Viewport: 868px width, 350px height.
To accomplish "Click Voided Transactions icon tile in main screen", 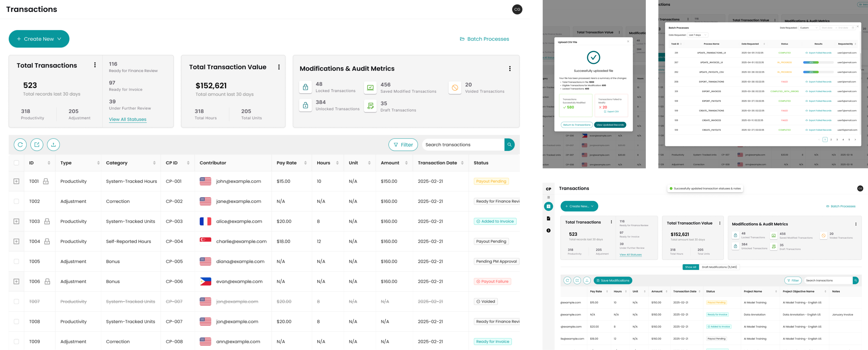I will [x=455, y=88].
